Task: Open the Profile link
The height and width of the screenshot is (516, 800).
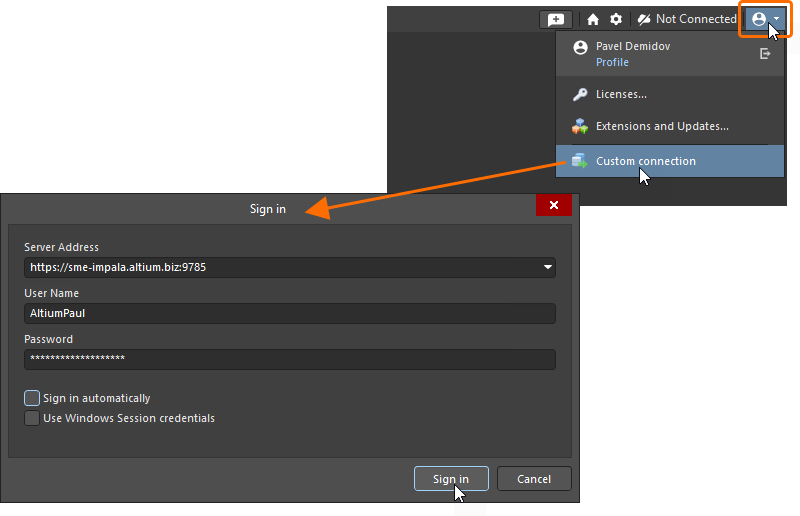Action: [x=612, y=62]
